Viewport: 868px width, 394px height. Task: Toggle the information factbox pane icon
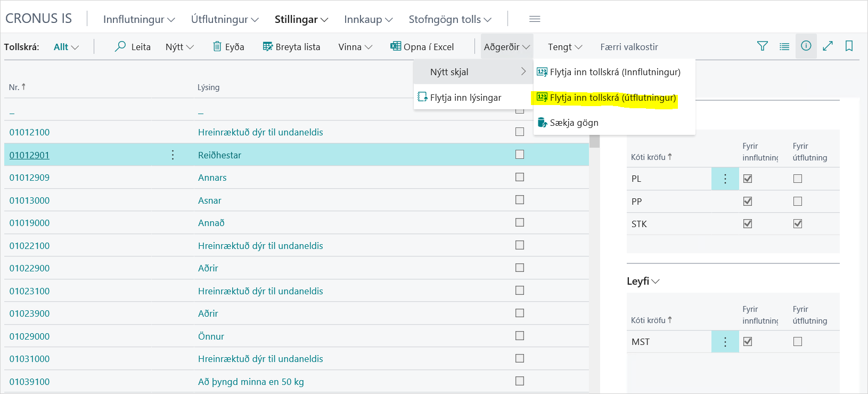click(x=806, y=46)
